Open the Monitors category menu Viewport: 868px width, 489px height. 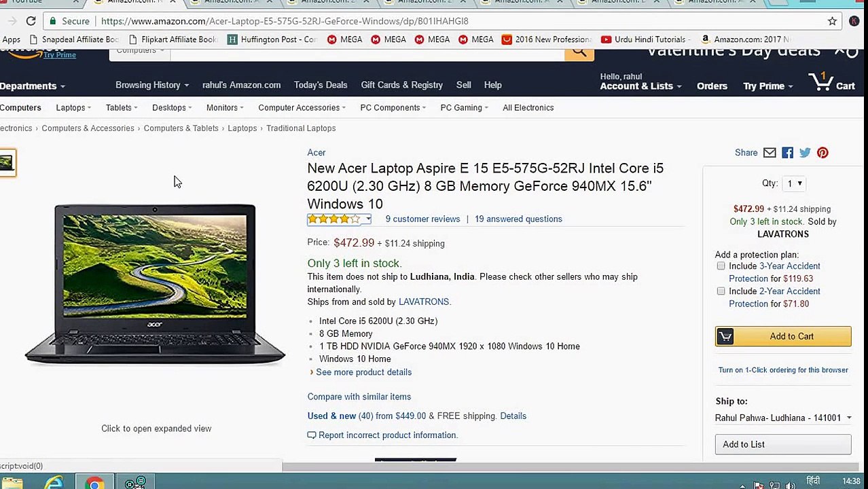[x=225, y=107]
